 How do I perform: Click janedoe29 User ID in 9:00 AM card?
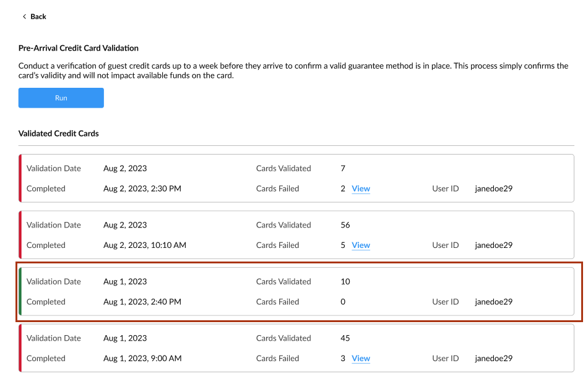click(493, 359)
